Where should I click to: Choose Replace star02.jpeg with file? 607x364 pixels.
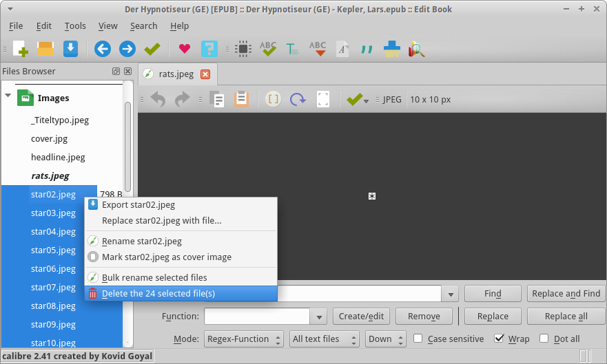coord(181,221)
